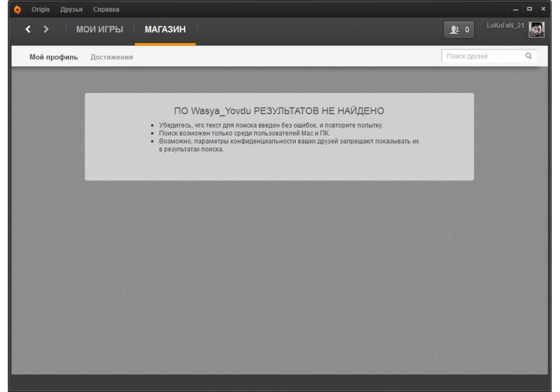Click the magnifier search icon
The width and height of the screenshot is (560, 392).
528,56
